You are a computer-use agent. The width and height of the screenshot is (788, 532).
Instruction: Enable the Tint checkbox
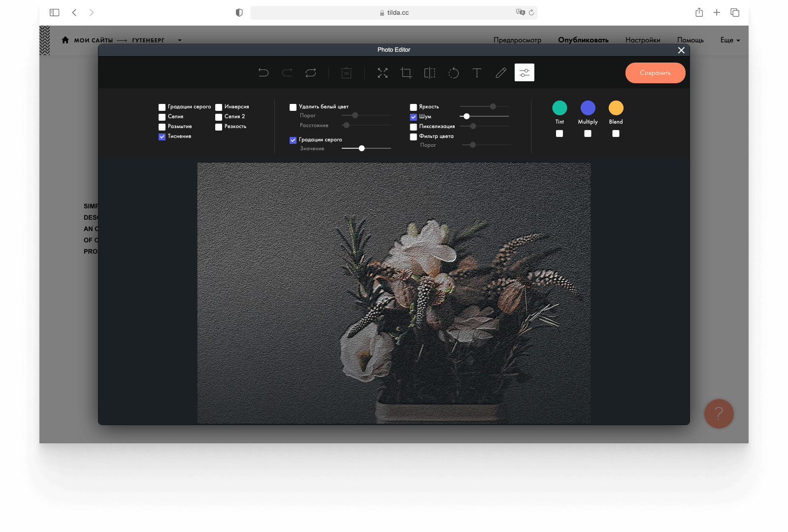pyautogui.click(x=559, y=133)
